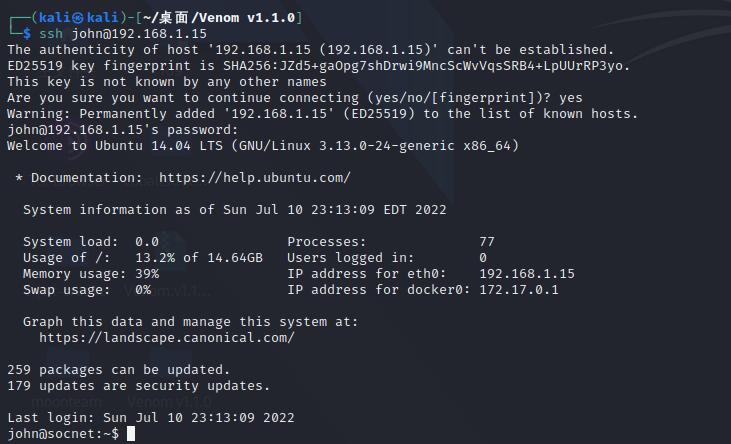
Task: Click the Welcome to Ubuntu 14.04 LTS line
Action: click(262, 146)
